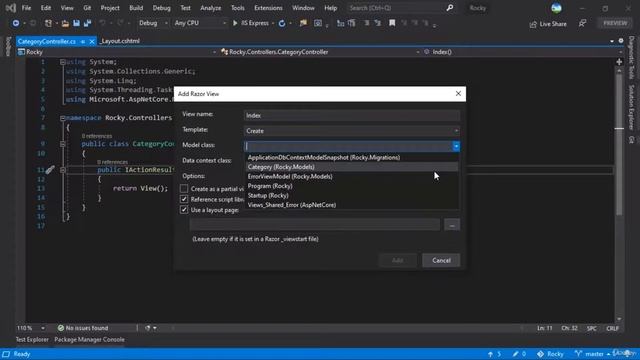
Task: Open the Any CPU platform dropdown
Action: (x=200, y=23)
